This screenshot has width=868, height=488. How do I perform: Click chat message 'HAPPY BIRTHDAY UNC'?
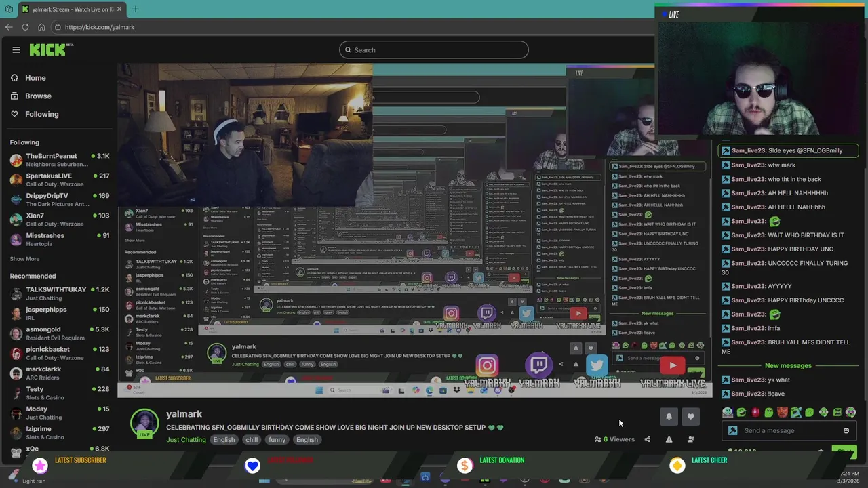[800, 249]
